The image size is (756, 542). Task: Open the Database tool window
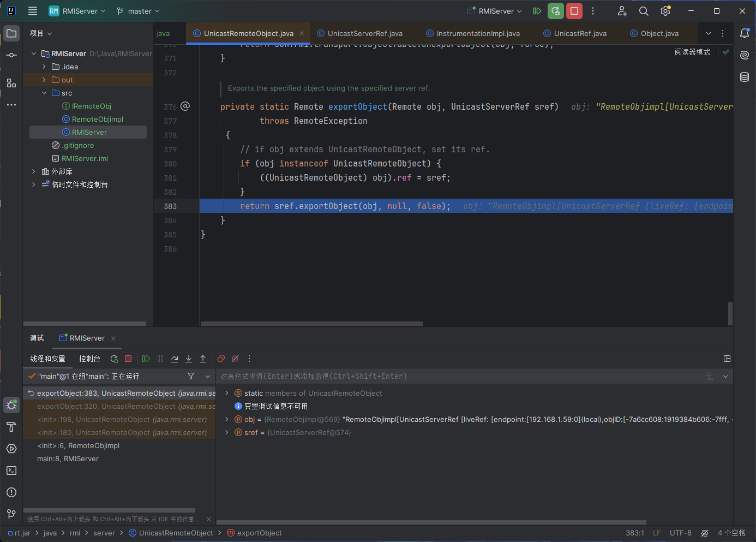745,77
